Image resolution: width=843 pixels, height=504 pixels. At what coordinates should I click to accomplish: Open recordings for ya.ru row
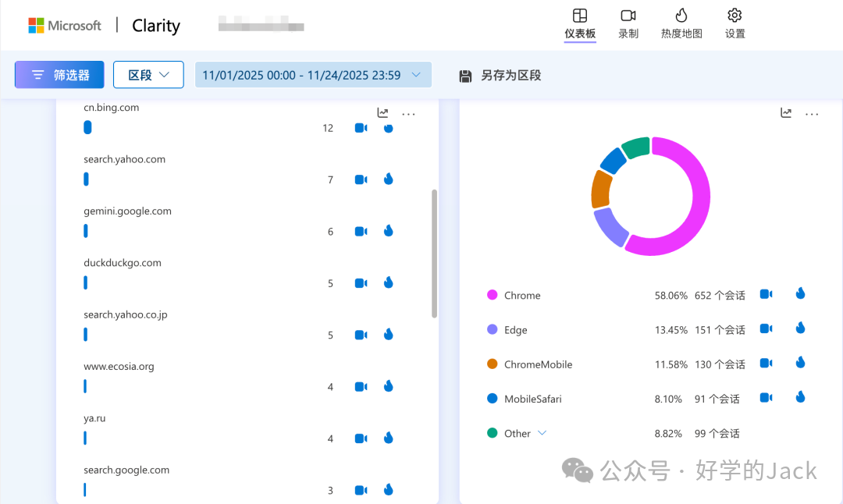pyautogui.click(x=361, y=438)
